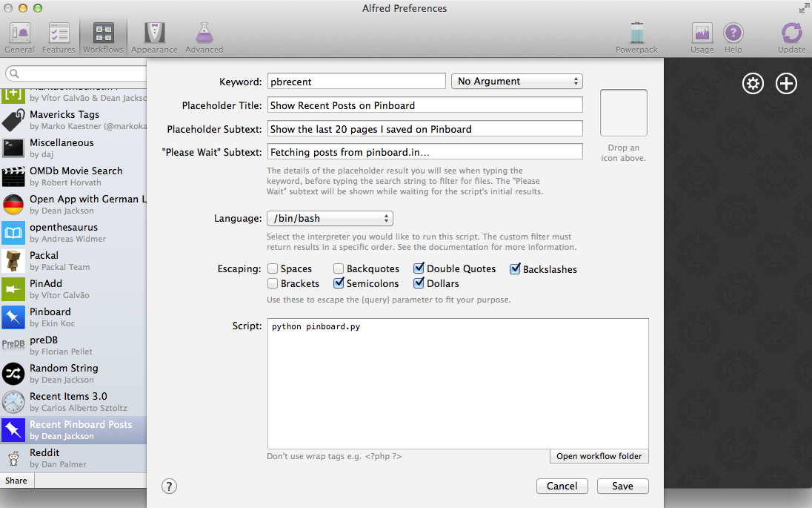Click the Share button

click(x=16, y=481)
